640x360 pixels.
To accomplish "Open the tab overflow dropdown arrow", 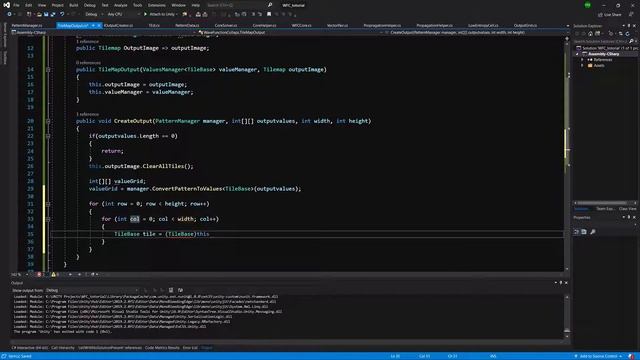I will 567,26.
